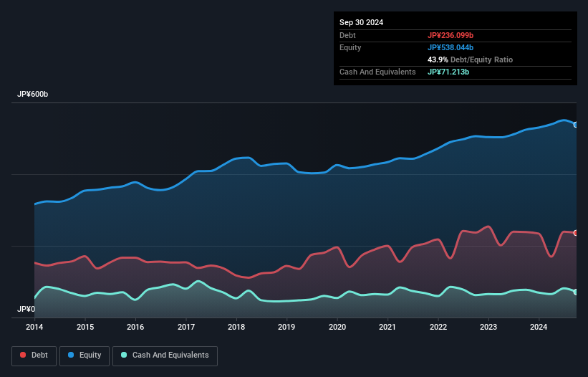This screenshot has height=377, width=588.
Task: Select the 2016 x-axis label
Action: [135, 327]
